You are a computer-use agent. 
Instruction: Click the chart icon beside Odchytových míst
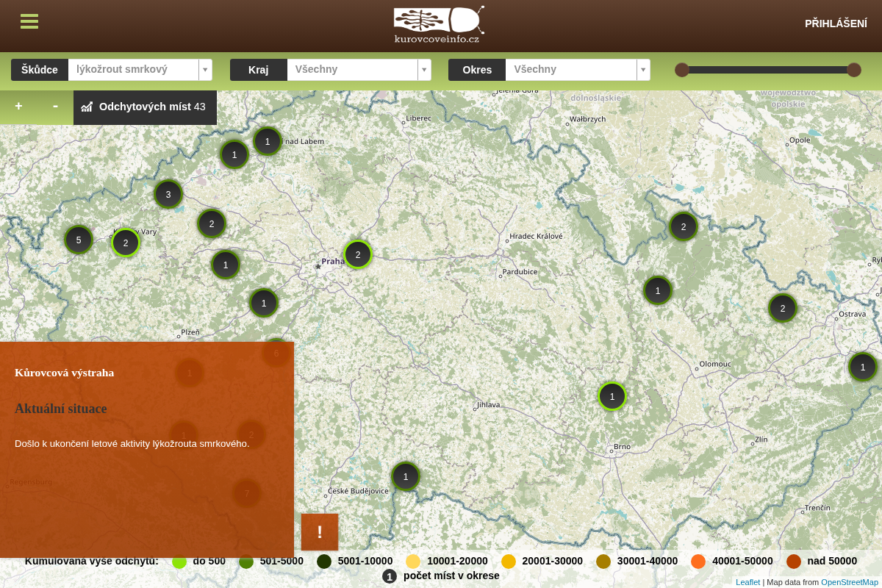pos(87,107)
